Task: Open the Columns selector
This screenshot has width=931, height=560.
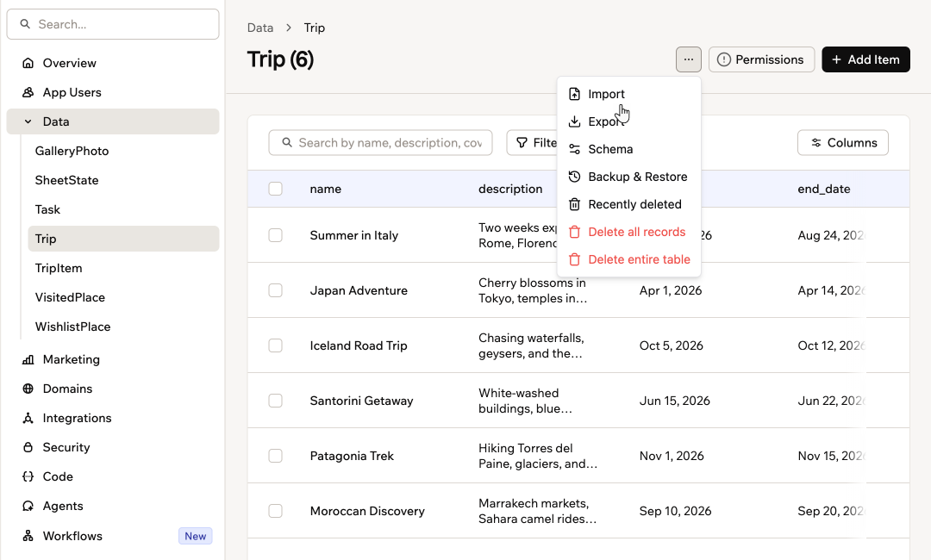Action: 843,142
